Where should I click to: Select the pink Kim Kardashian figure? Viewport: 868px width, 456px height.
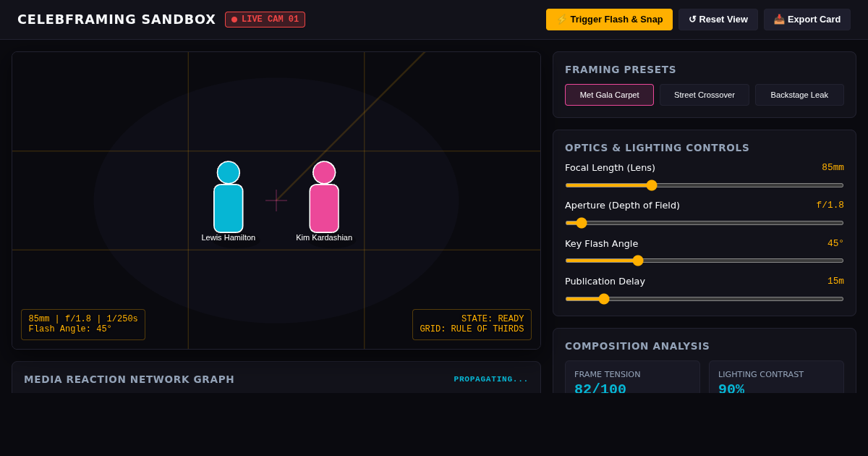pyautogui.click(x=324, y=197)
